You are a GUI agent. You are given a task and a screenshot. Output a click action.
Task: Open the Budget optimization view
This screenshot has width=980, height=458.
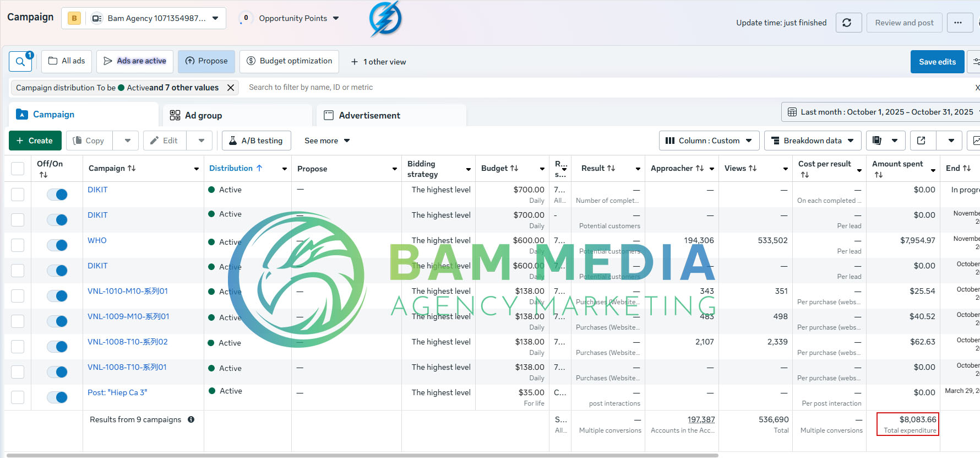coord(289,61)
